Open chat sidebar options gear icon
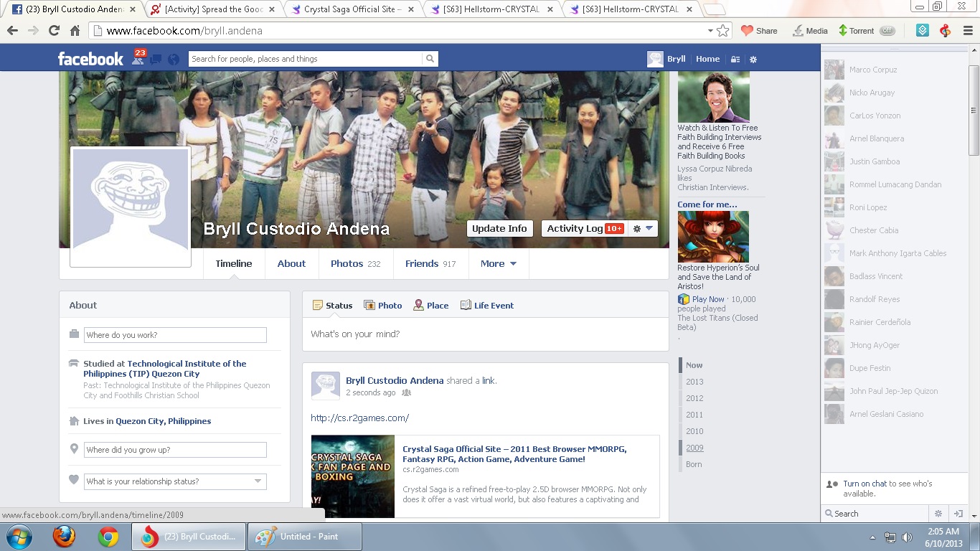 tap(938, 514)
